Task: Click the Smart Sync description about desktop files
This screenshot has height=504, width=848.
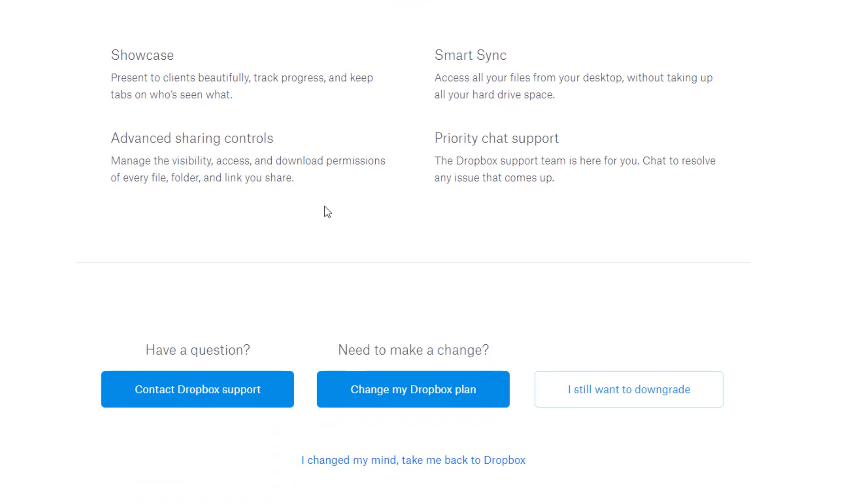Action: 574,86
